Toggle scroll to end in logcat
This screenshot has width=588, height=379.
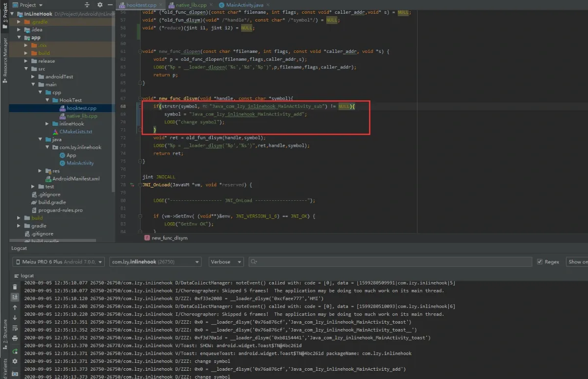(15, 297)
